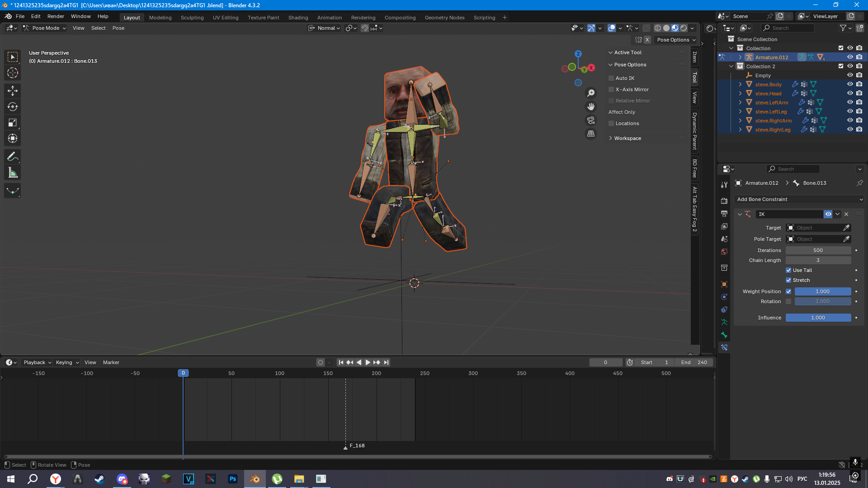Screen dimensions: 868x488
Task: Open the Pose Mode dropdown
Action: coord(45,28)
